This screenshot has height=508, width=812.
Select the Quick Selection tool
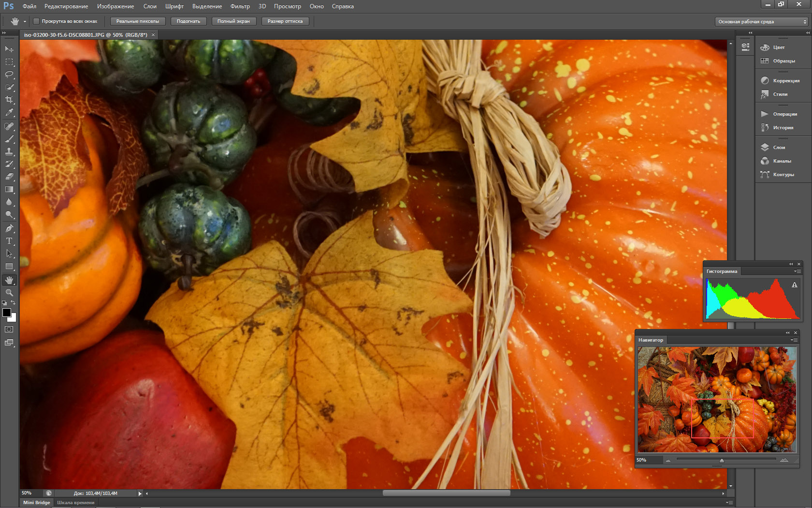tap(9, 87)
